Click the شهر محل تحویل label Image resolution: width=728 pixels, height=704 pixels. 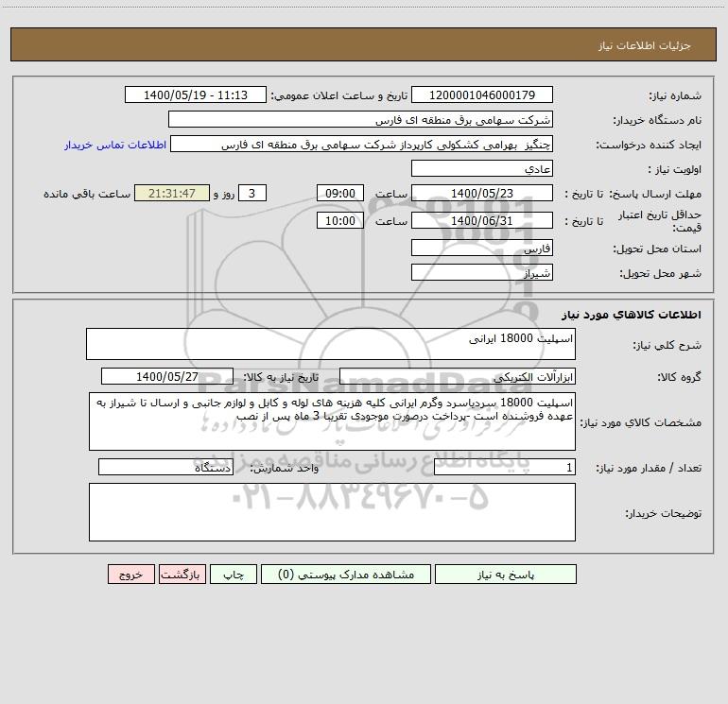[x=660, y=274]
